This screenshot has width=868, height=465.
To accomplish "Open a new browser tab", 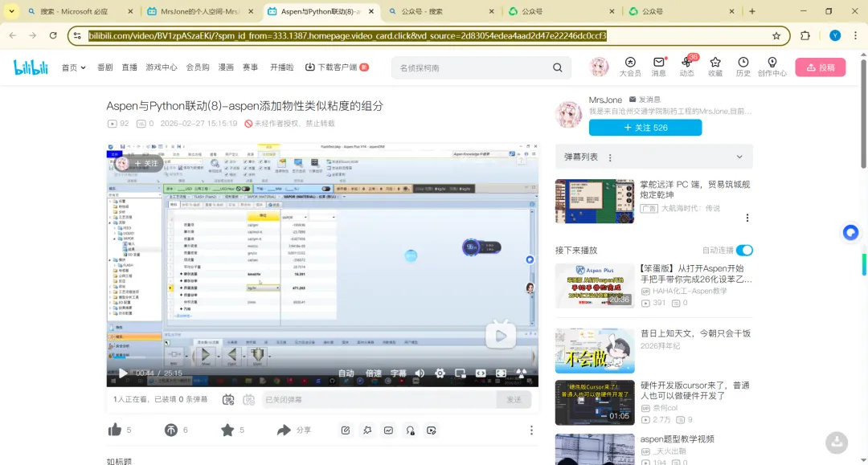I will coord(751,11).
